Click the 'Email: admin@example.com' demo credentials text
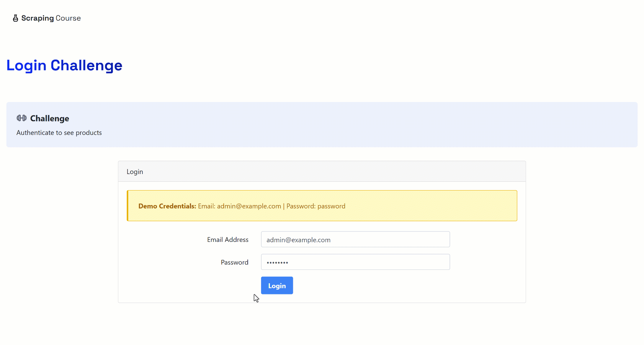This screenshot has height=345, width=644. [240, 206]
